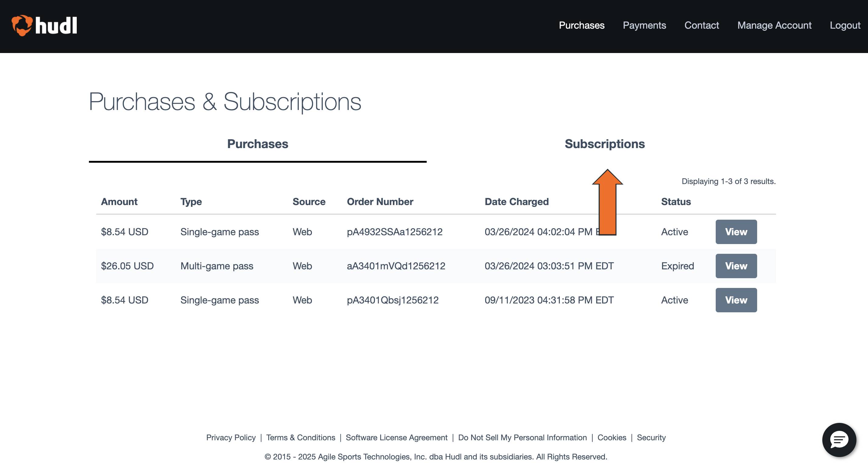Click the Order Number column header

(380, 202)
